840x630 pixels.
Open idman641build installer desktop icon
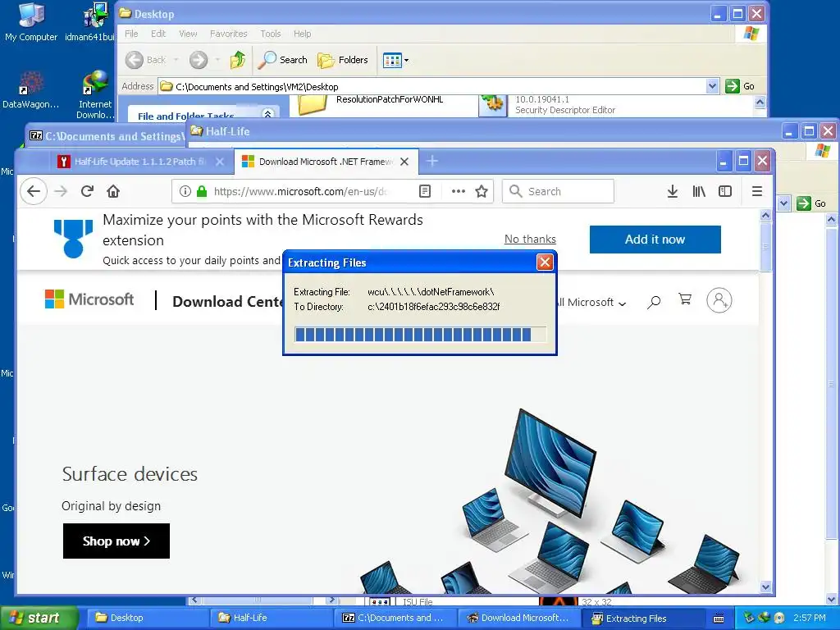90,22
